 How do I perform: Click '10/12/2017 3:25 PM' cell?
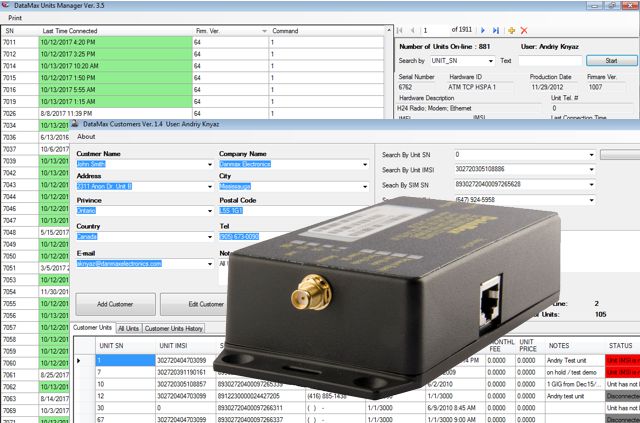[x=116, y=54]
